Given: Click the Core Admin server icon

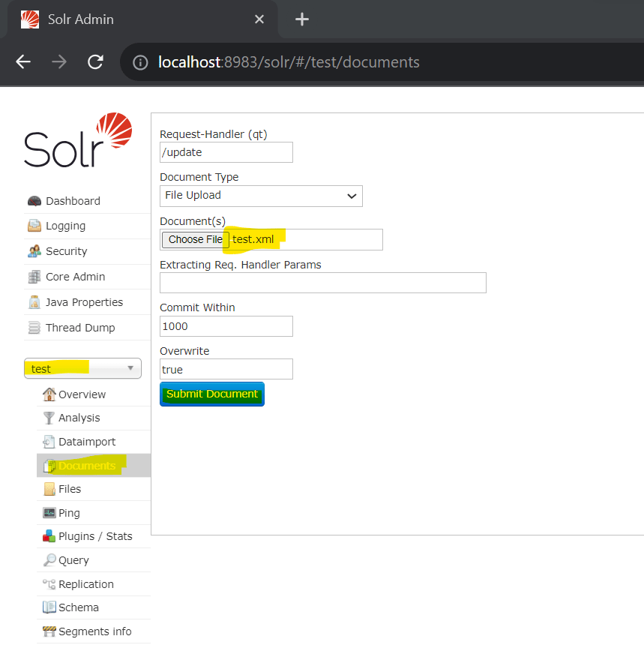Looking at the screenshot, I should (x=34, y=277).
